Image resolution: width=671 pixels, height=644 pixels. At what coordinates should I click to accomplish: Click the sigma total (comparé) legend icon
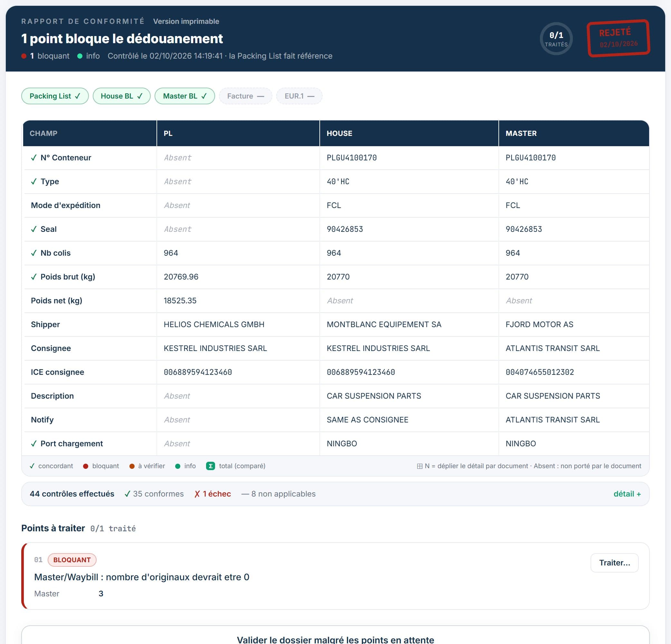[x=211, y=466]
